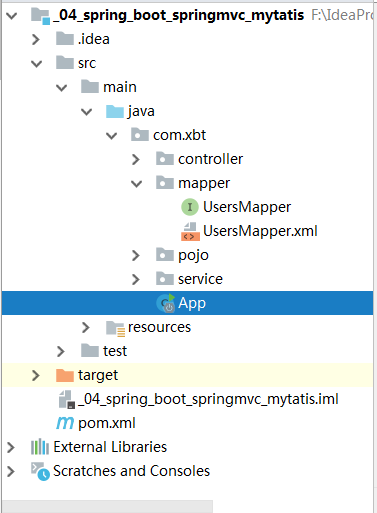Expand the controller package arrow
Image resolution: width=377 pixels, height=513 pixels.
pos(135,159)
